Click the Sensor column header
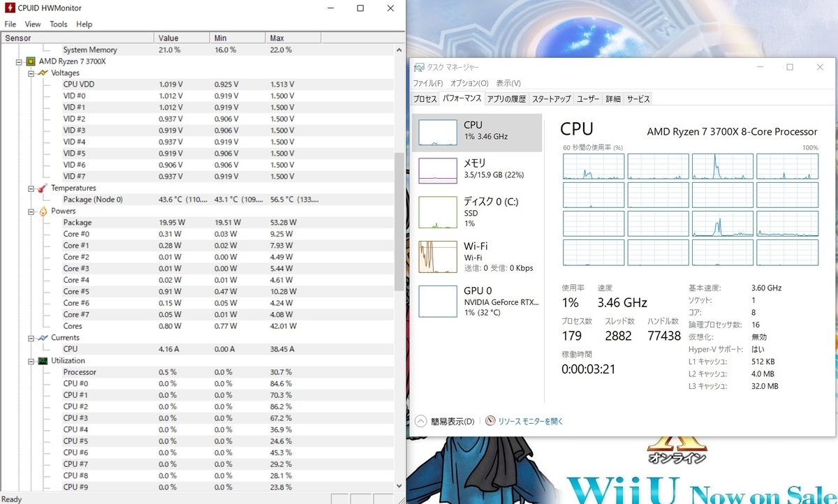This screenshot has height=504, width=838. point(77,38)
